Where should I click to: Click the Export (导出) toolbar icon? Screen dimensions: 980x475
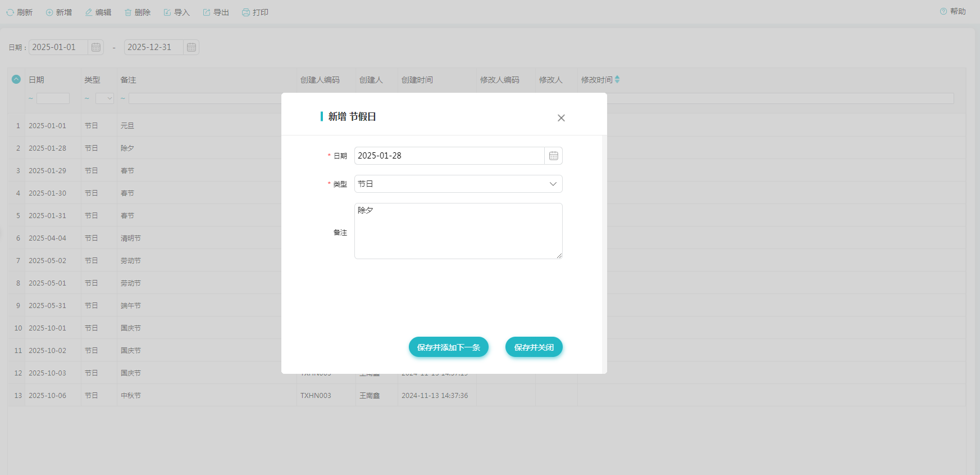click(207, 12)
